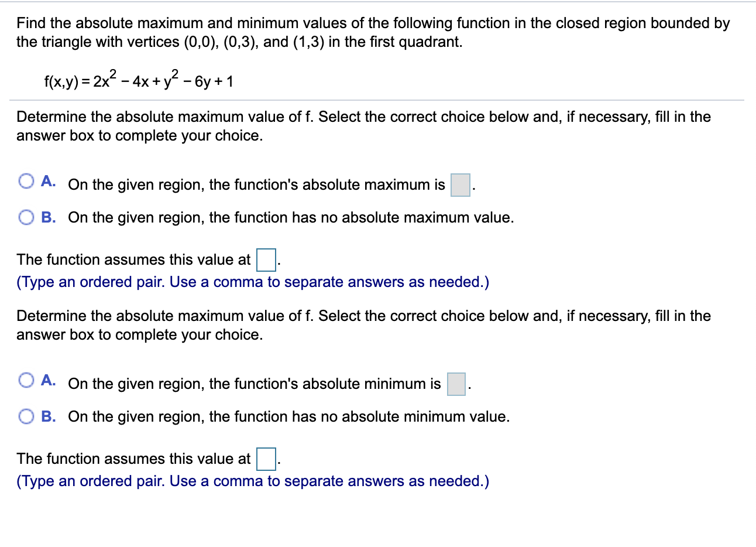
Task: Select choice B stating no absolute minimum value
Action: click(x=26, y=416)
